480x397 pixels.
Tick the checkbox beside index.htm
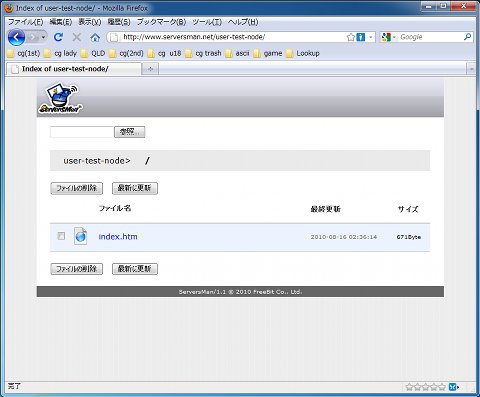61,236
